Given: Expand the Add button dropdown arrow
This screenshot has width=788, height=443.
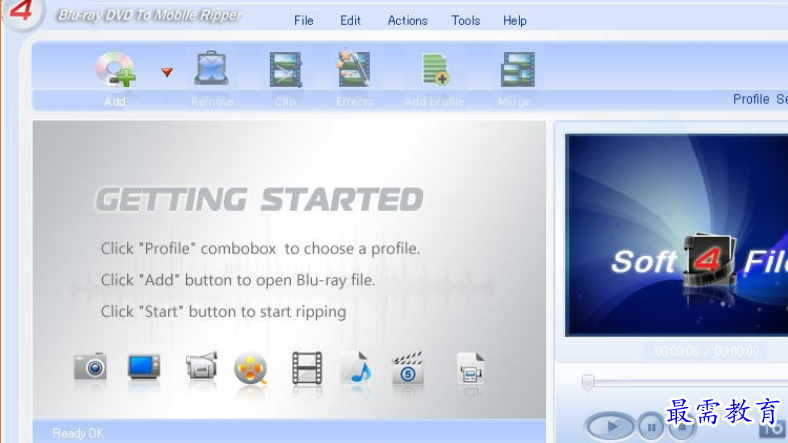Looking at the screenshot, I should 167,72.
